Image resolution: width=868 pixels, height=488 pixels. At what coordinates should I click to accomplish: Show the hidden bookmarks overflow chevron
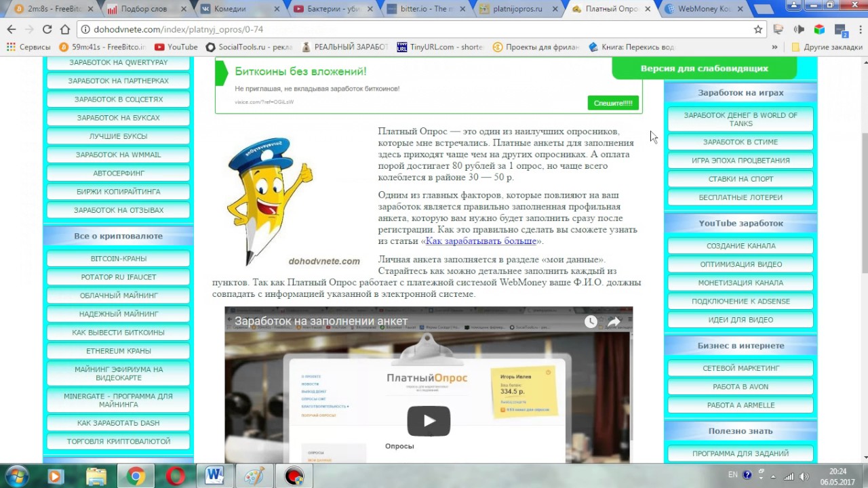point(774,47)
